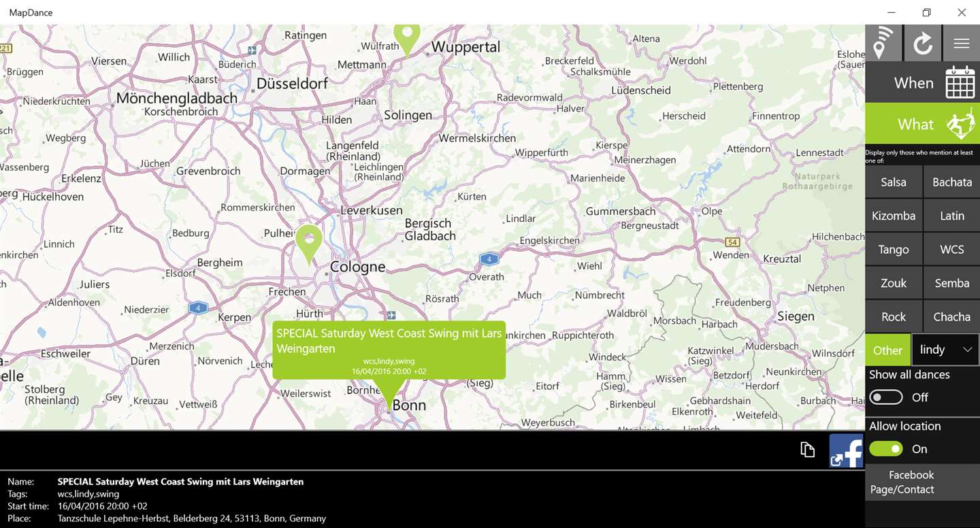
Task: Turn off the Allow location switch
Action: coord(886,449)
